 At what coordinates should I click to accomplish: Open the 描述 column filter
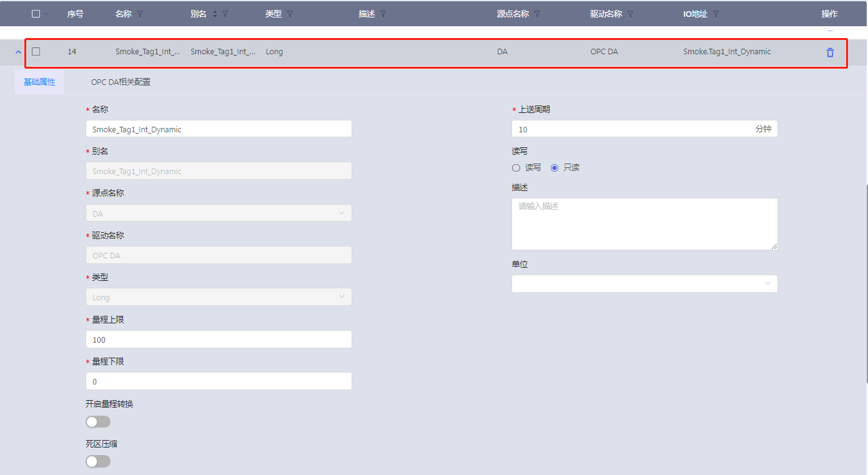[383, 14]
